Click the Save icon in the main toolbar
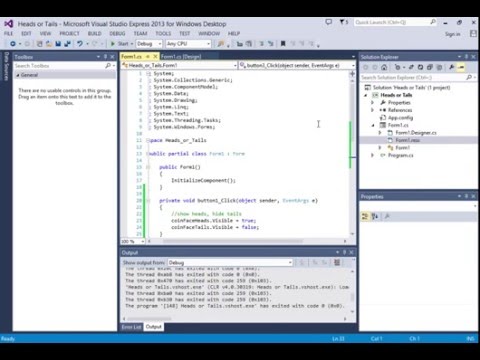This screenshot has width=480, height=360. [58, 44]
